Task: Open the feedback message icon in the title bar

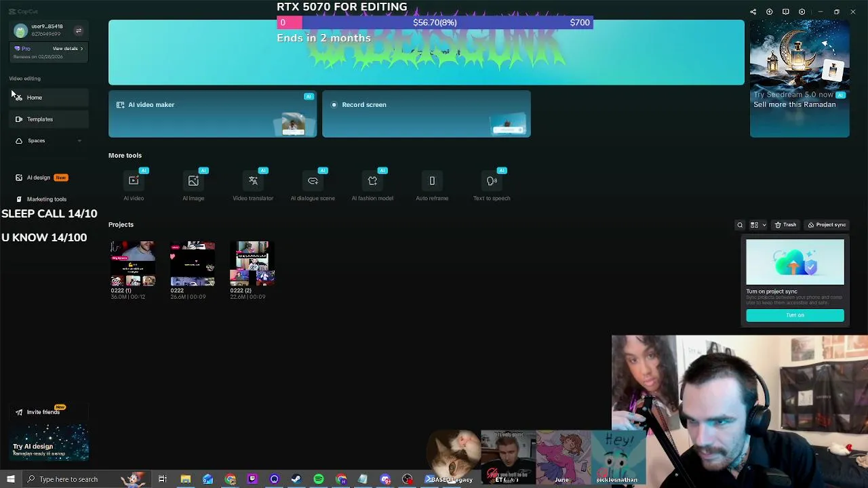Action: pyautogui.click(x=785, y=12)
